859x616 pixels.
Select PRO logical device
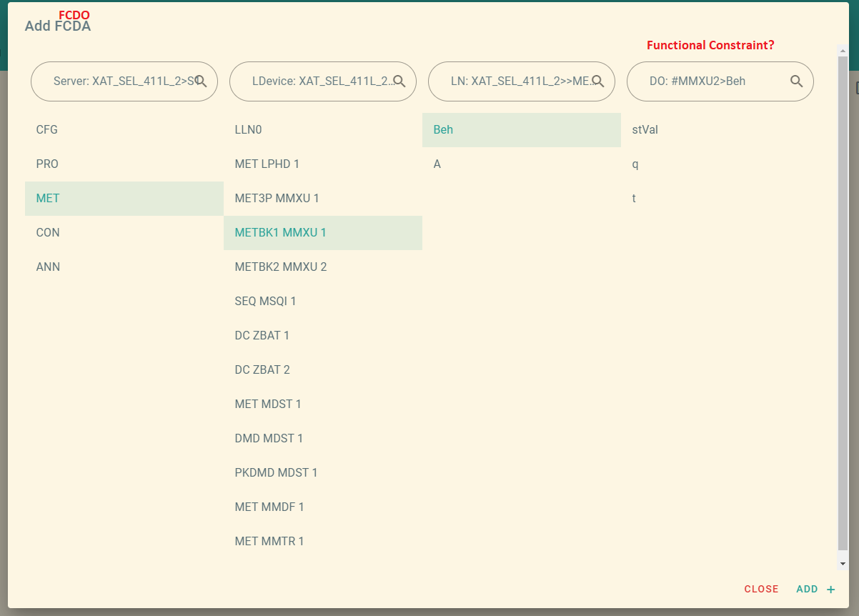tap(124, 164)
